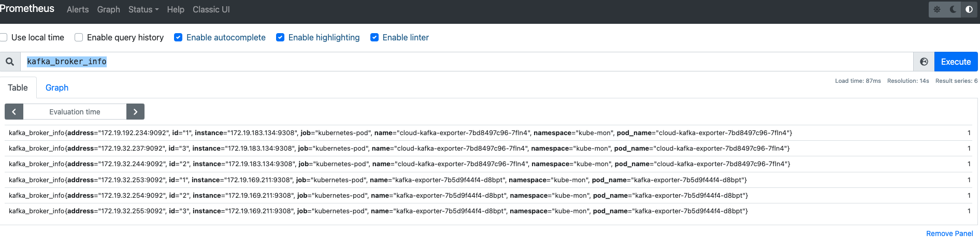
Task: Select result row with address 172.19.32.244:9092
Action: coord(489,164)
